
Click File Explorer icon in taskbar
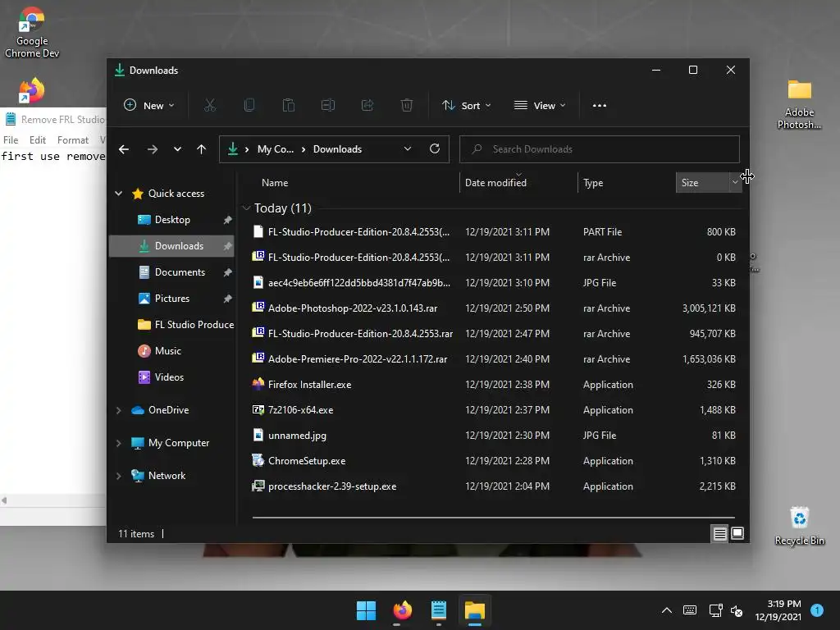pos(475,610)
